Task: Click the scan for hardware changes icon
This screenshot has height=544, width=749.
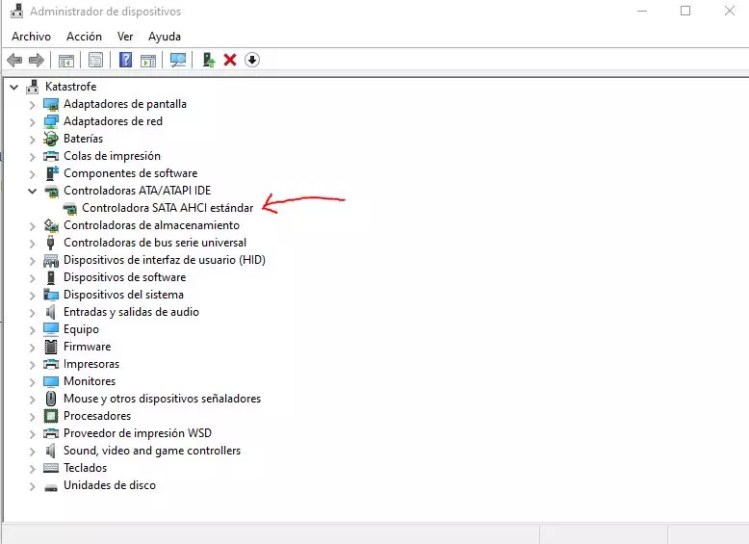Action: pos(178,60)
